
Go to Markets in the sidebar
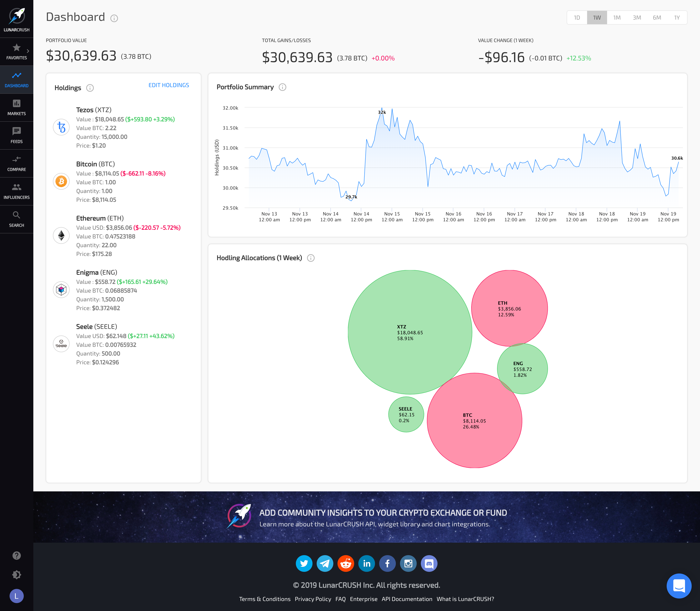(x=16, y=107)
